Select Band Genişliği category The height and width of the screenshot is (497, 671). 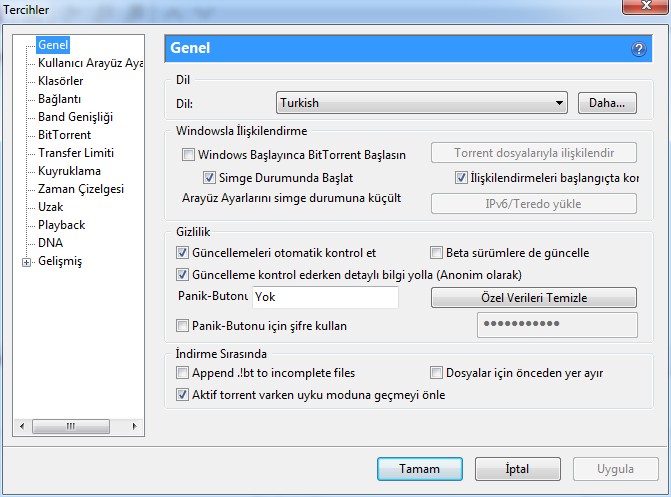(x=75, y=117)
